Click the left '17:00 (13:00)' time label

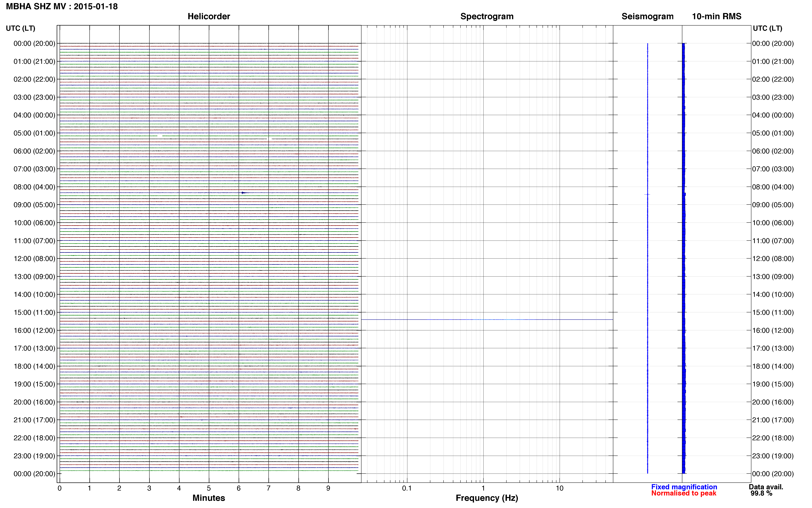point(34,348)
